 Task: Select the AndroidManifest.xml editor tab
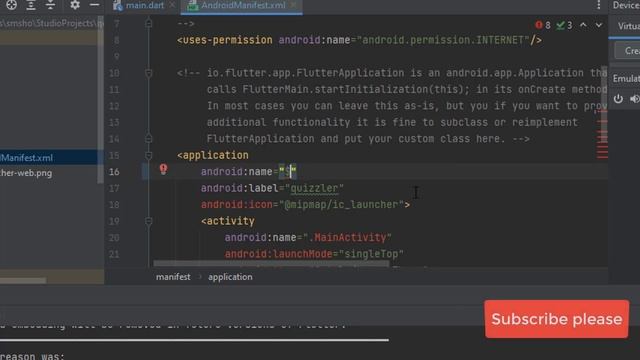243,5
